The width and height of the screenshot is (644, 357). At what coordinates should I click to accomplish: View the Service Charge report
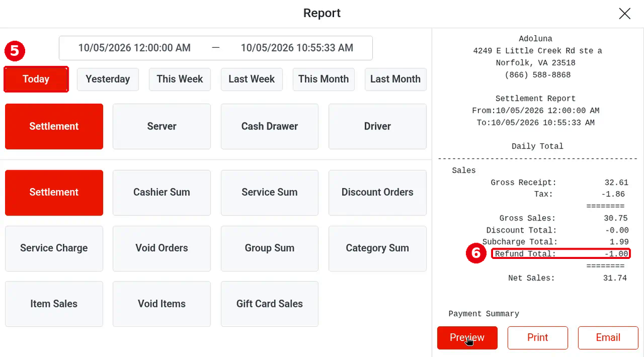54,248
